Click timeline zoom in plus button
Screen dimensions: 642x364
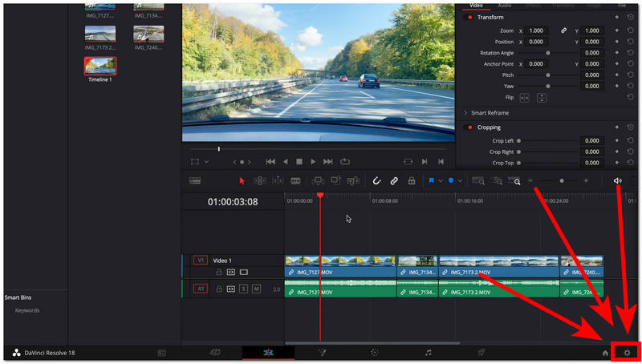[586, 180]
